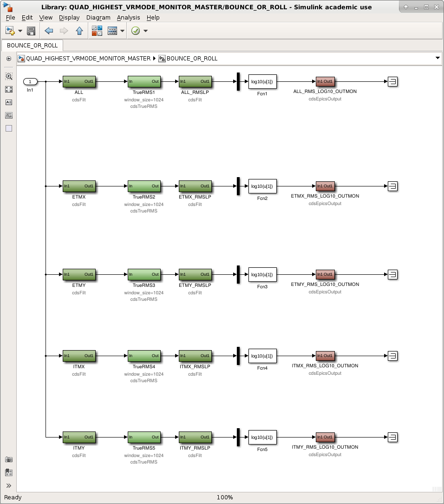Open the Model Explorer icon
This screenshot has height=504, width=444.
pos(112,31)
